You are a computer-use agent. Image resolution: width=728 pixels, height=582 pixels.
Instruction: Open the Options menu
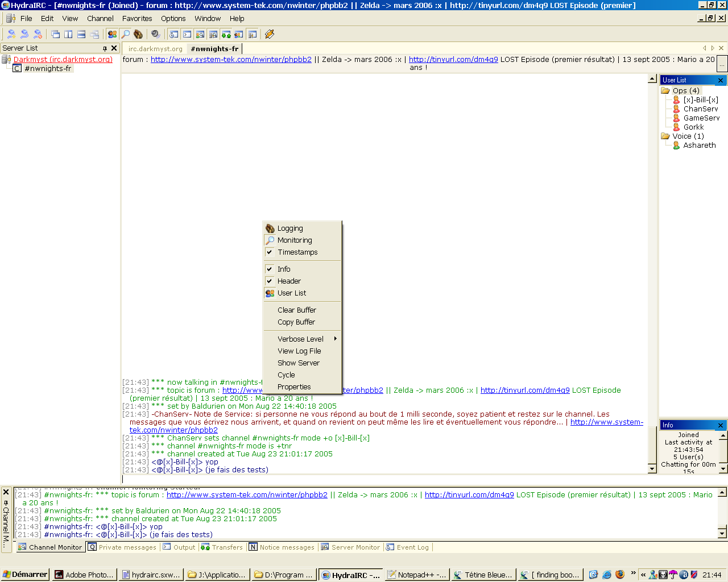coord(173,18)
